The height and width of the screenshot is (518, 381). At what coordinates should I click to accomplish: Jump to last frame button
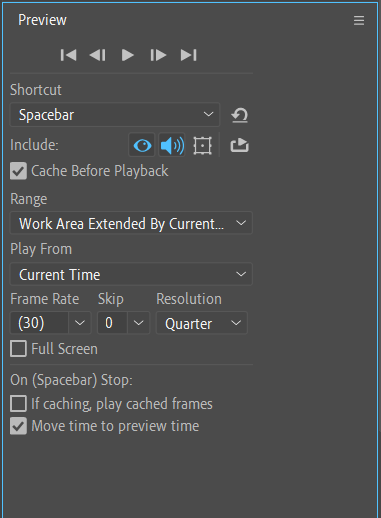(188, 55)
